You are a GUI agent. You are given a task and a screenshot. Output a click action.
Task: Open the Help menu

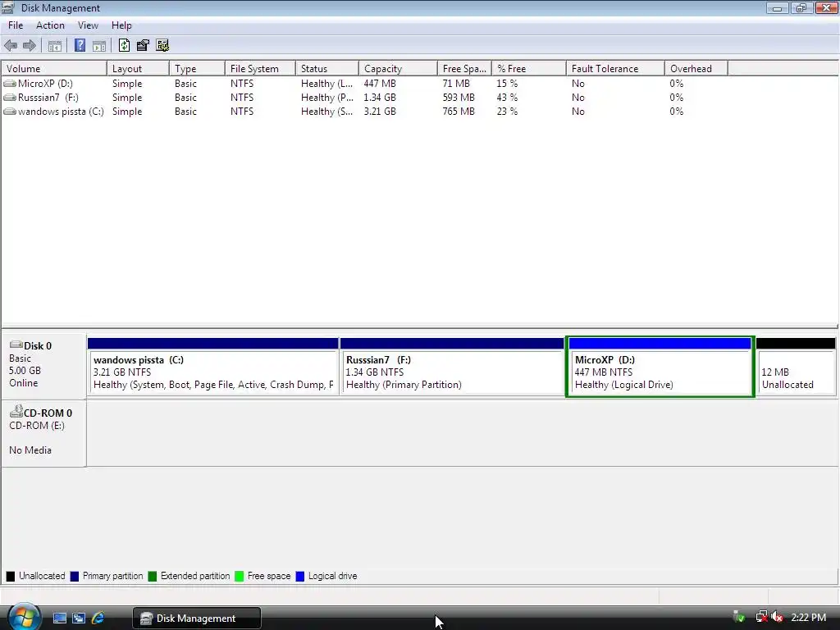(121, 25)
